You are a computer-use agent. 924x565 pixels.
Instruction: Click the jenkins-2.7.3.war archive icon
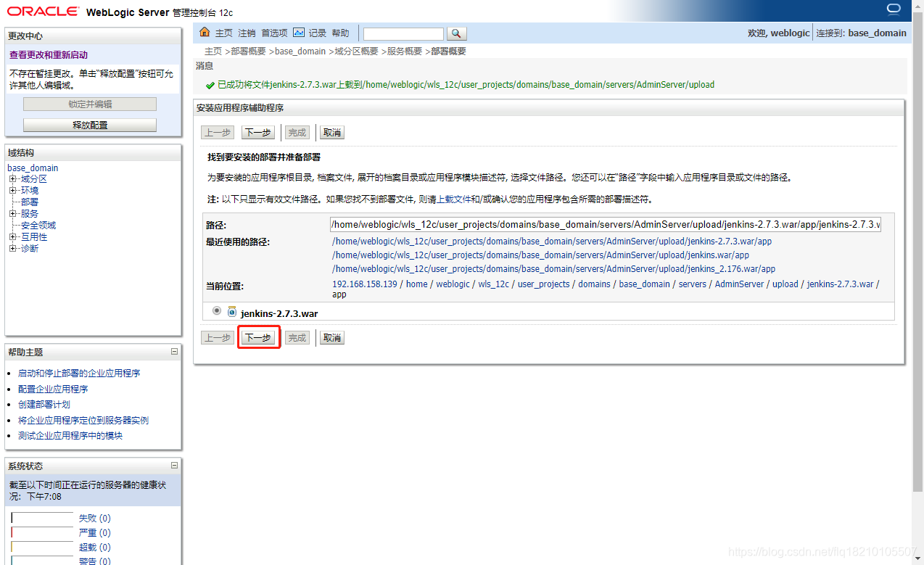[232, 312]
